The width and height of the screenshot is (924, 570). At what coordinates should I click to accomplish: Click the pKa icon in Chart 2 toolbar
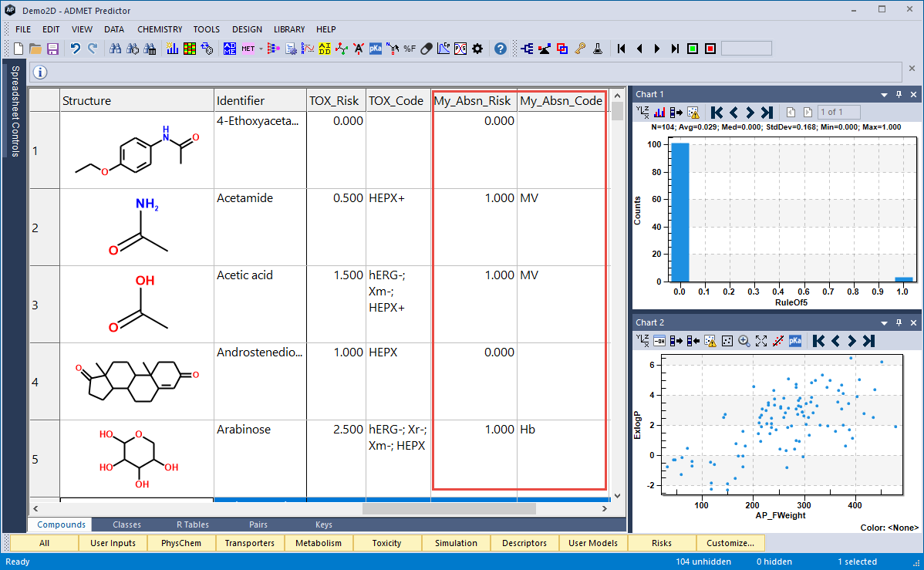click(795, 341)
